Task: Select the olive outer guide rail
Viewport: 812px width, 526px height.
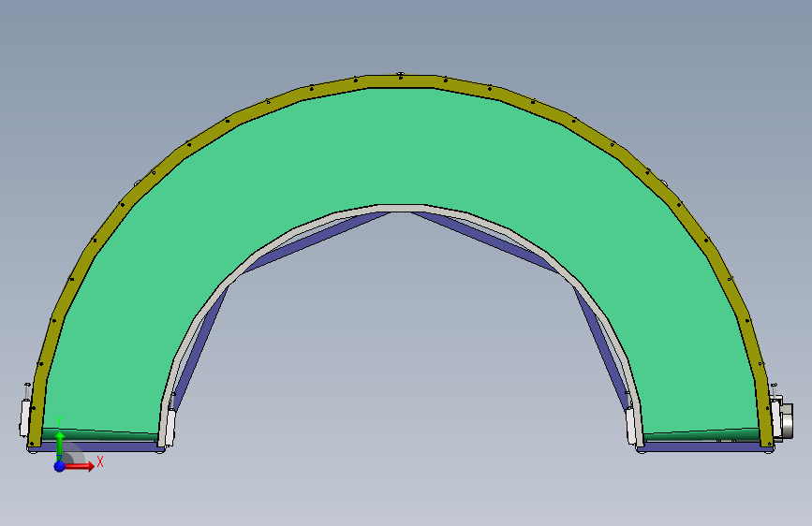Action: pos(402,81)
